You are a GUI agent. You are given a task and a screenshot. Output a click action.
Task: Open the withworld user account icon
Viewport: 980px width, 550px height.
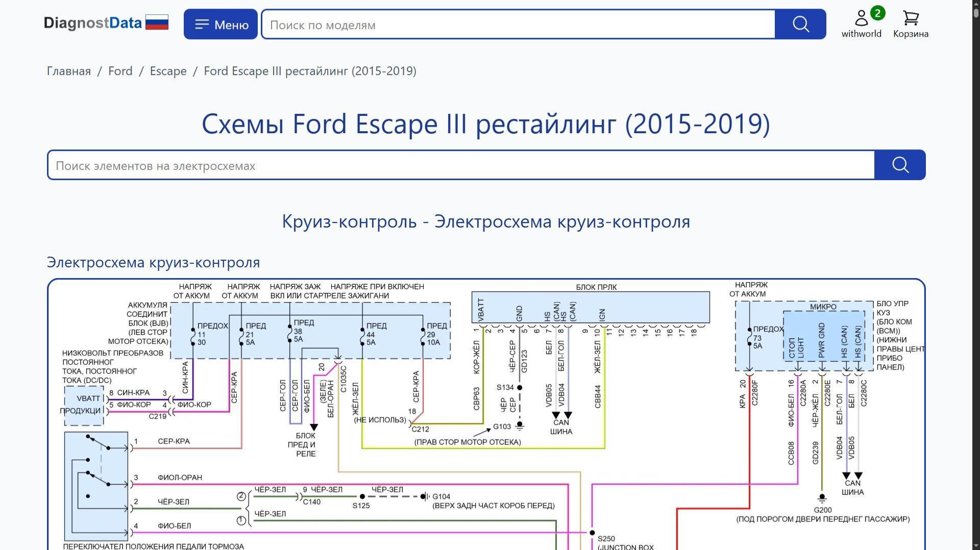[x=862, y=18]
